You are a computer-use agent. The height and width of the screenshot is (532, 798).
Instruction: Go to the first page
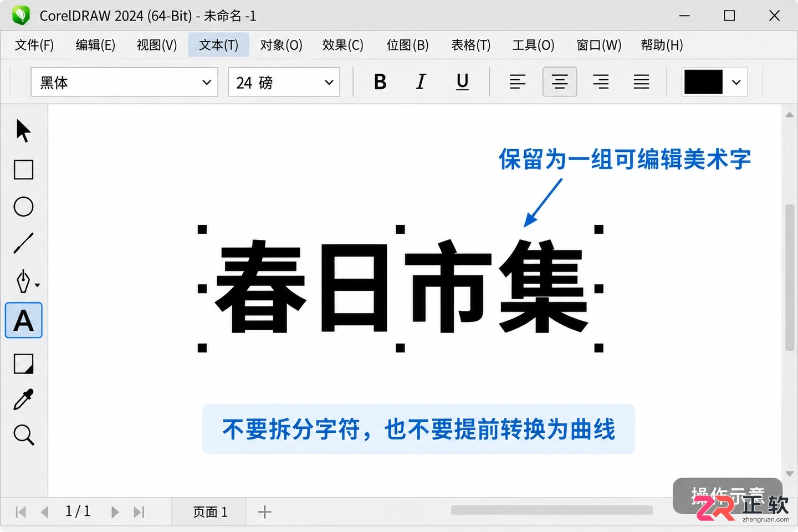[x=21, y=511]
